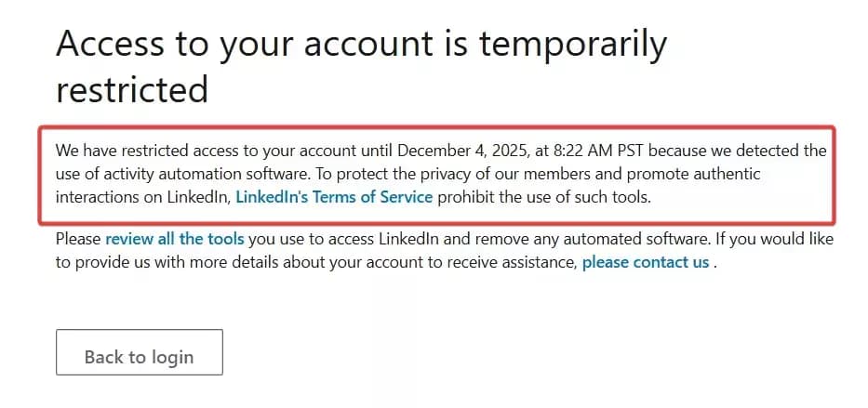The height and width of the screenshot is (408, 868).
Task: Click the word "Please" starting the second paragraph
Action: pyautogui.click(x=78, y=239)
